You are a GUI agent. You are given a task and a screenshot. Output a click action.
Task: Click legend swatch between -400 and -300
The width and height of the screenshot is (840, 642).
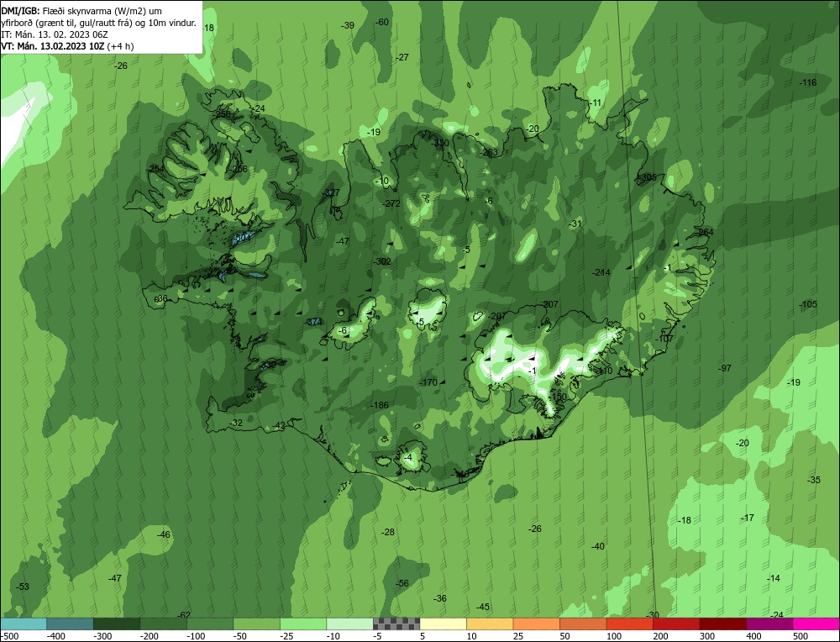(70, 624)
